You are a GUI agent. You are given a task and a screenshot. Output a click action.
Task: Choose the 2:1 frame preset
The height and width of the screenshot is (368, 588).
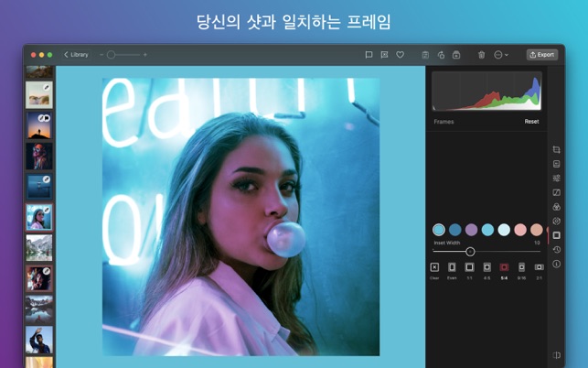539,271
